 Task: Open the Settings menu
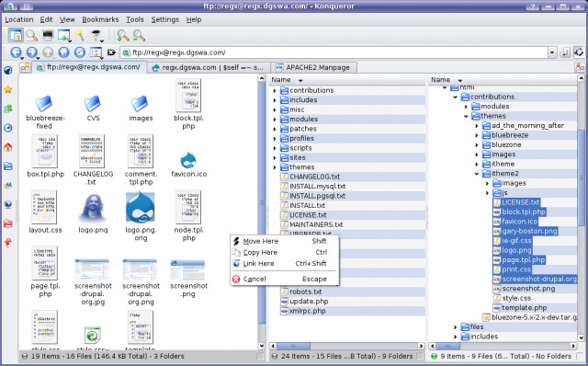coord(165,19)
